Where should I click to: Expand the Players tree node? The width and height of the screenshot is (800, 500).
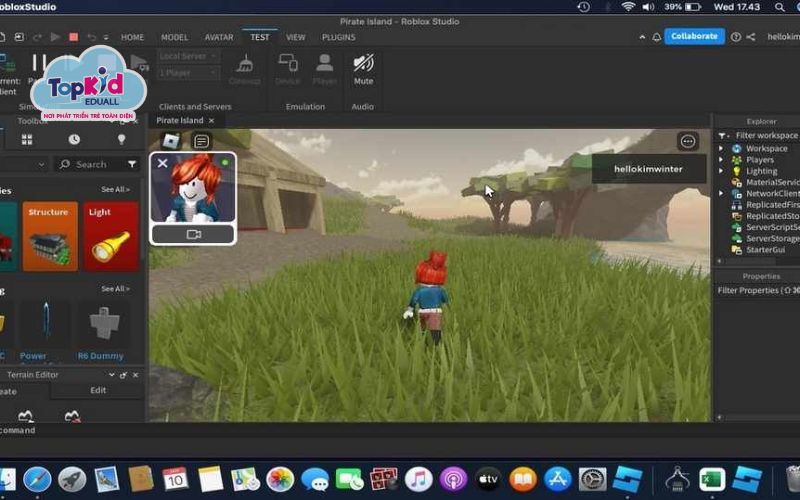pyautogui.click(x=721, y=160)
